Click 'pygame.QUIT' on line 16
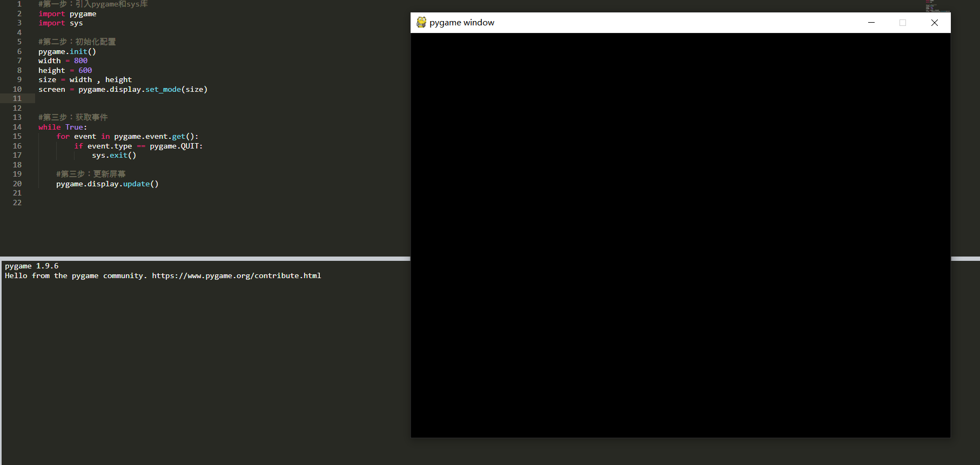The height and width of the screenshot is (465, 980). pyautogui.click(x=175, y=146)
